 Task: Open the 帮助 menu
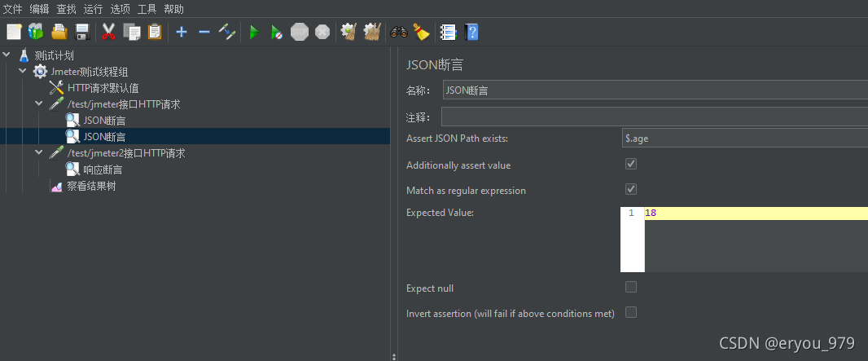pyautogui.click(x=173, y=9)
